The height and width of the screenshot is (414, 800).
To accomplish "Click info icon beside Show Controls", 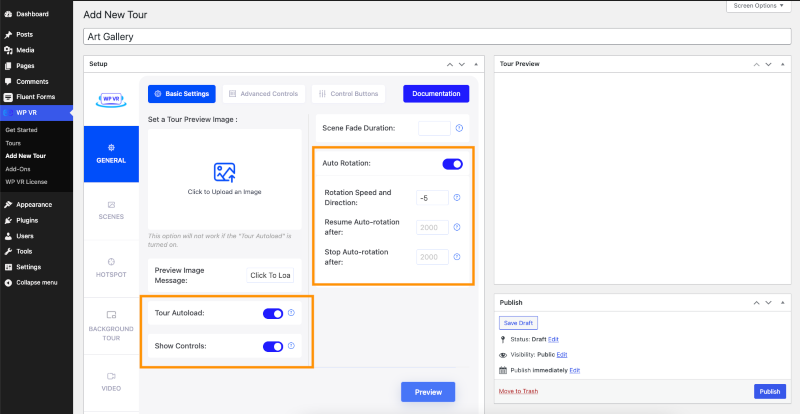I will 291,346.
